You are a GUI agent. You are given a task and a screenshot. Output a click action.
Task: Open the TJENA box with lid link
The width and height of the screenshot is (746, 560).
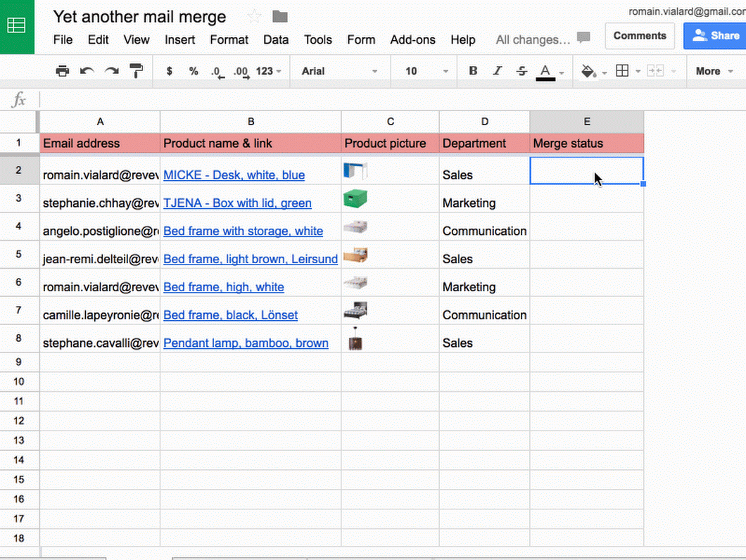[237, 203]
